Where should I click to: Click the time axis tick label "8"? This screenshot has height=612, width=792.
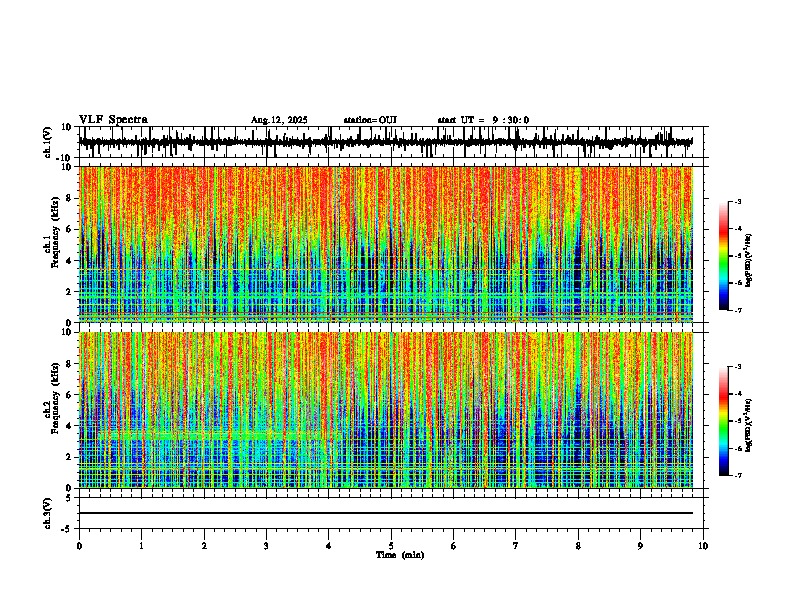(578, 546)
